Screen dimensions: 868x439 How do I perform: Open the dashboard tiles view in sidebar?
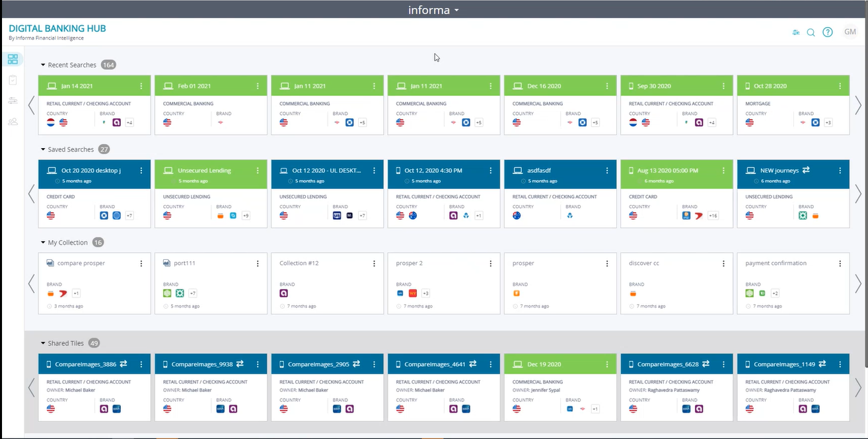pos(13,59)
